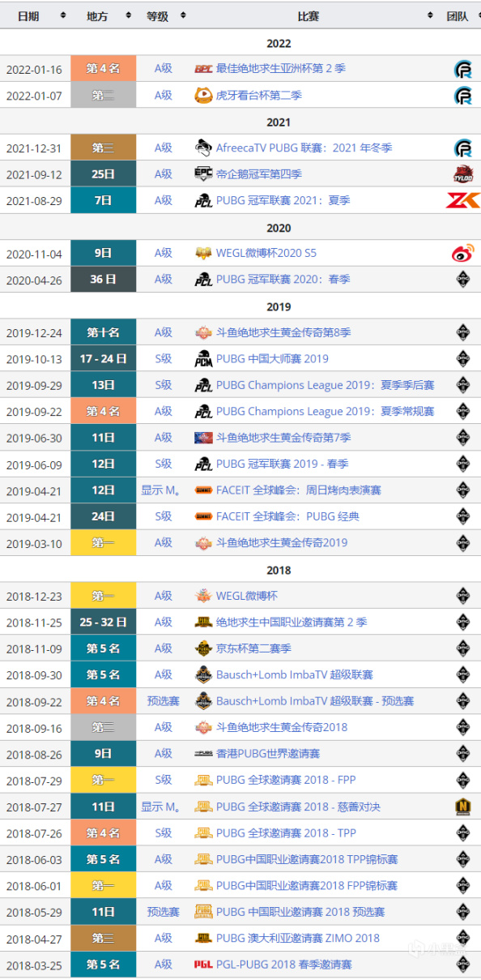
Task: Click the FACEIT logo beside 全球峰会：PUBG 经典
Action: pyautogui.click(x=204, y=516)
